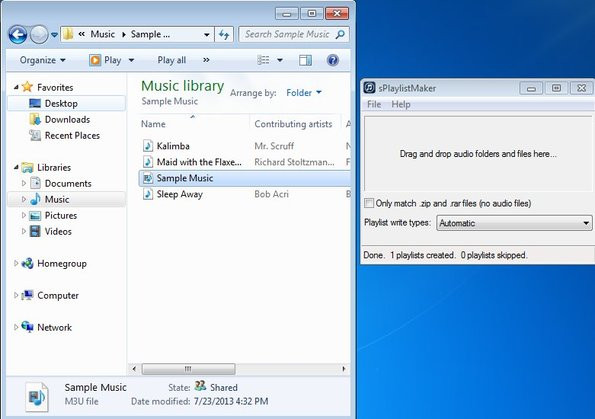Open the Playlist write types dropdown
The image size is (595, 419).
click(514, 223)
